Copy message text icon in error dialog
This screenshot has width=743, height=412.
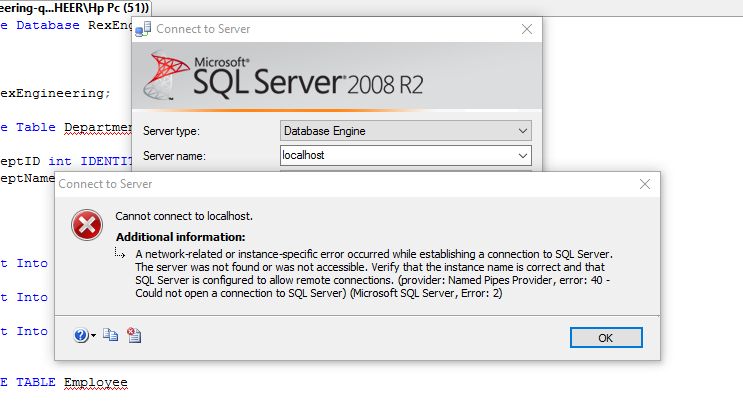point(110,335)
